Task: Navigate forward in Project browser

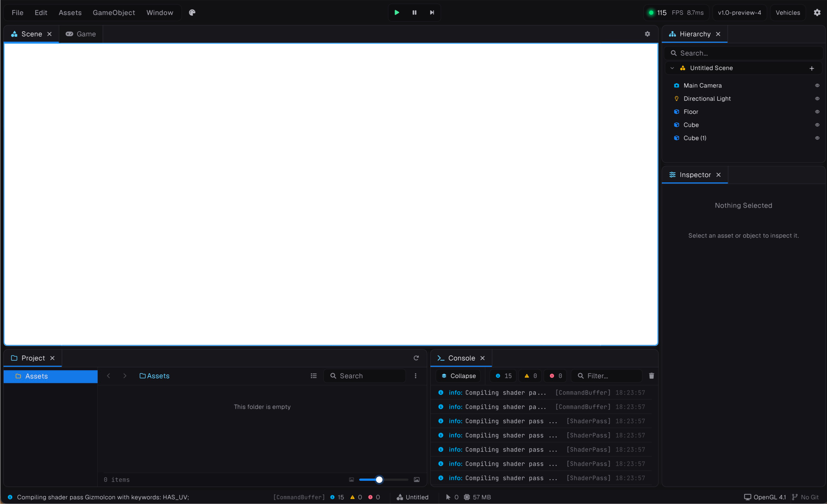Action: [x=125, y=376]
